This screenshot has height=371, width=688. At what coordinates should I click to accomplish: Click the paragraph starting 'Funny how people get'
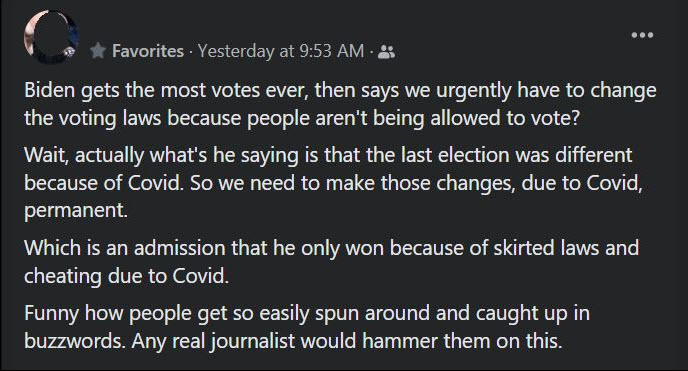click(x=307, y=327)
